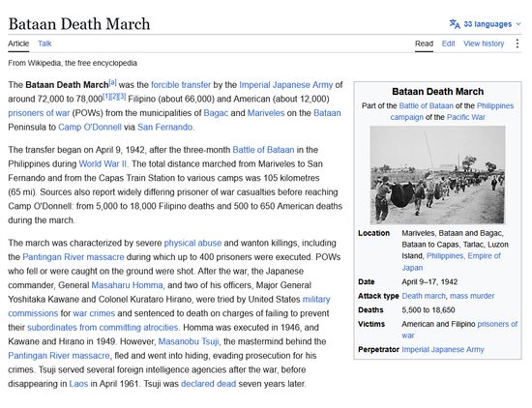Screen dimensions: 532x408
Task: Click the mass murder attack type link
Action: 472,296
